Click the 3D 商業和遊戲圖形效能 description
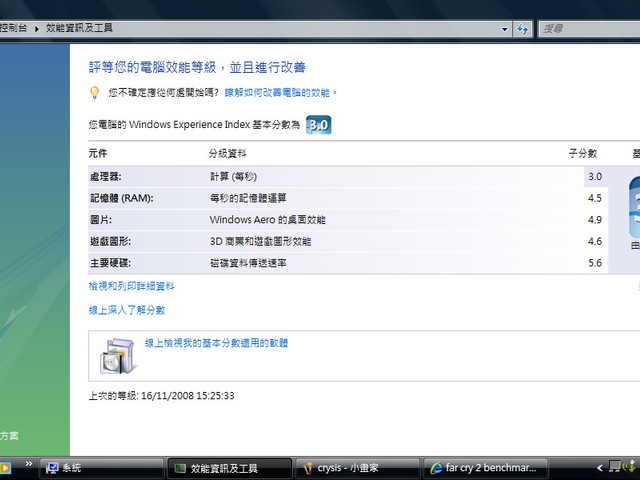The width and height of the screenshot is (640, 480). pos(260,242)
